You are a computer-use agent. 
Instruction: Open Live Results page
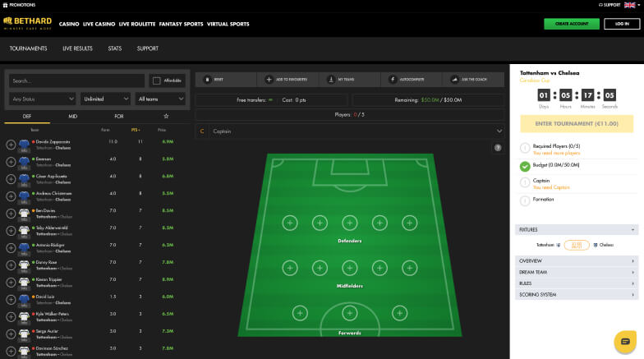coord(77,48)
